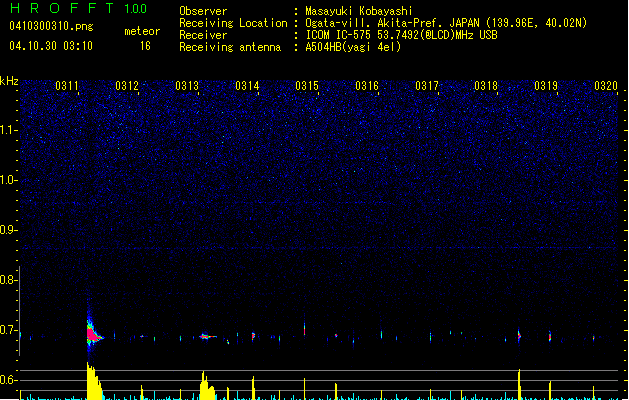Select the 0319 time marker

546,86
